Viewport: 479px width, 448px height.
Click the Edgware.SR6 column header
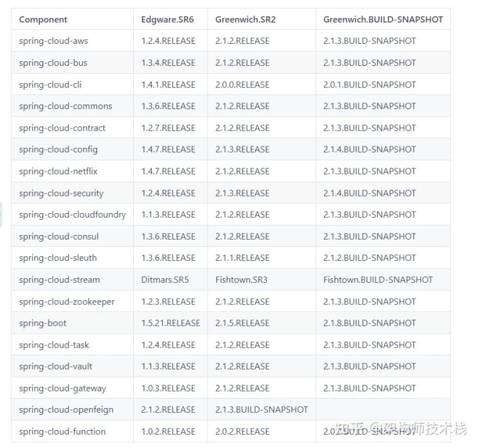click(168, 19)
